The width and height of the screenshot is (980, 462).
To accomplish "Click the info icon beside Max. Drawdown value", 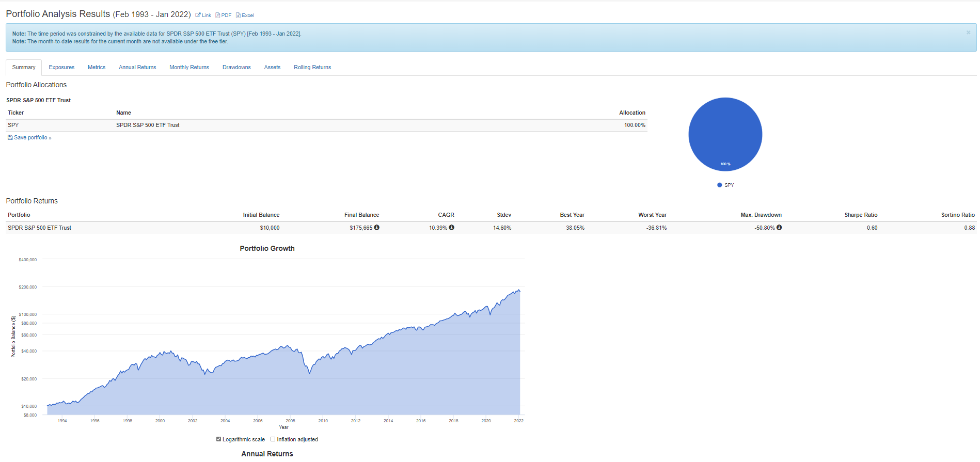I will click(x=779, y=228).
